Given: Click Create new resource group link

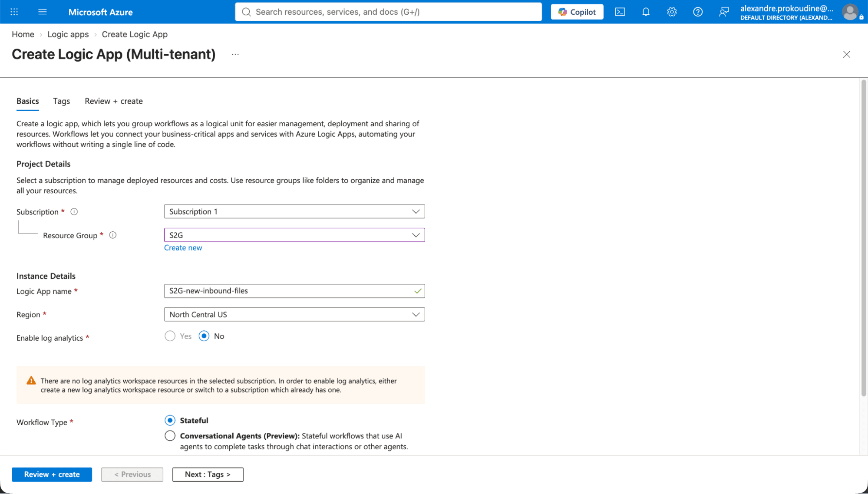Looking at the screenshot, I should (183, 247).
